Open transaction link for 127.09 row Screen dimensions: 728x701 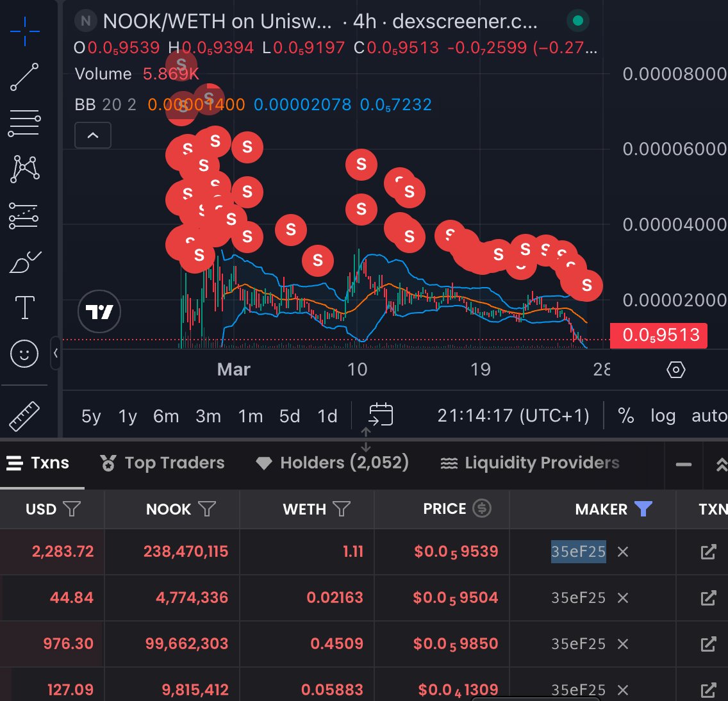click(709, 690)
